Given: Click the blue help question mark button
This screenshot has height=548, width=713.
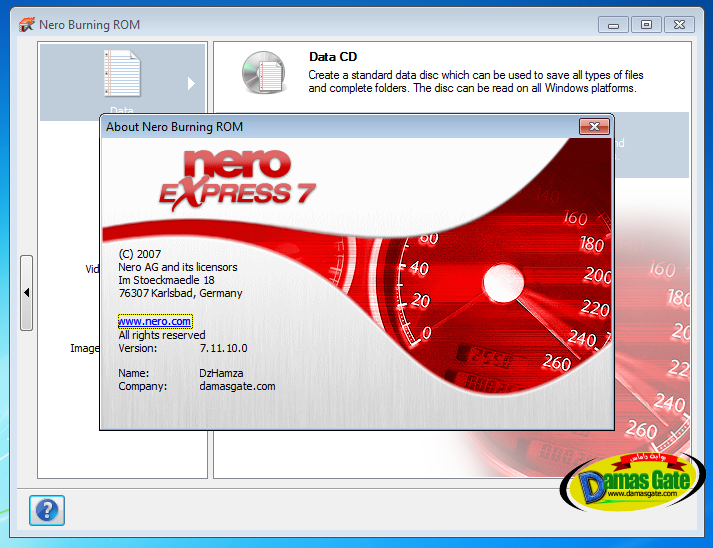Looking at the screenshot, I should click(47, 510).
